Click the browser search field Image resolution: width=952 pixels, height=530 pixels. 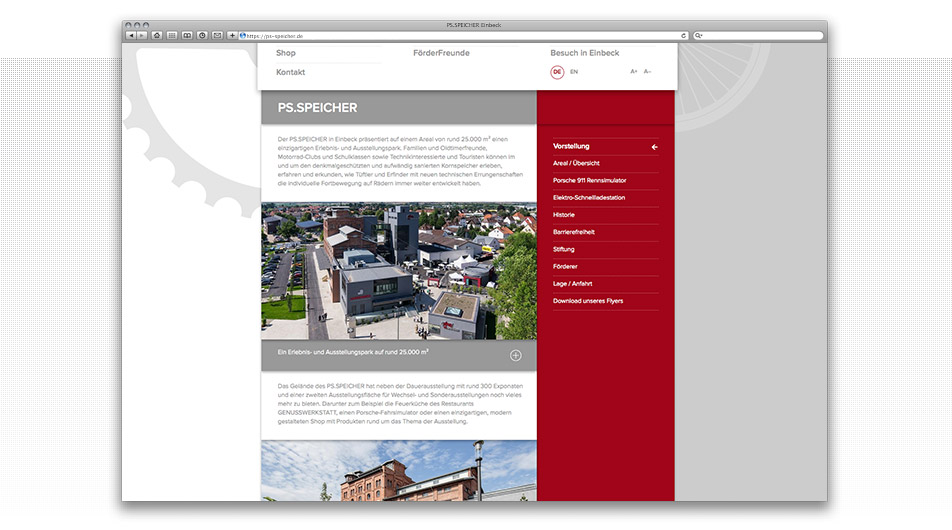click(x=758, y=35)
